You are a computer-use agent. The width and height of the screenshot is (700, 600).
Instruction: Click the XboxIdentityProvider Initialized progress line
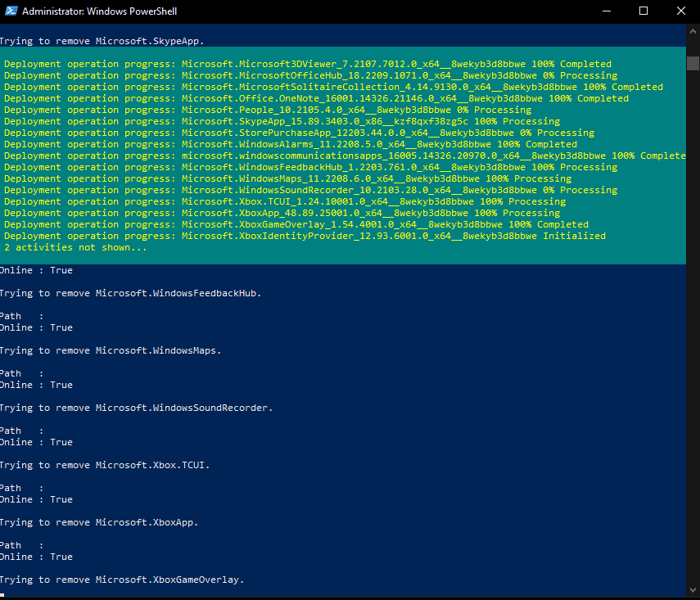pos(305,236)
